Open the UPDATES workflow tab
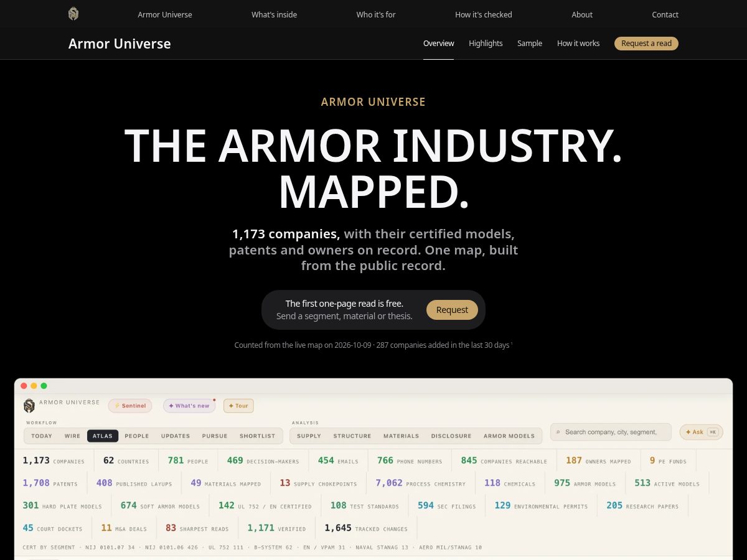 [x=176, y=436]
